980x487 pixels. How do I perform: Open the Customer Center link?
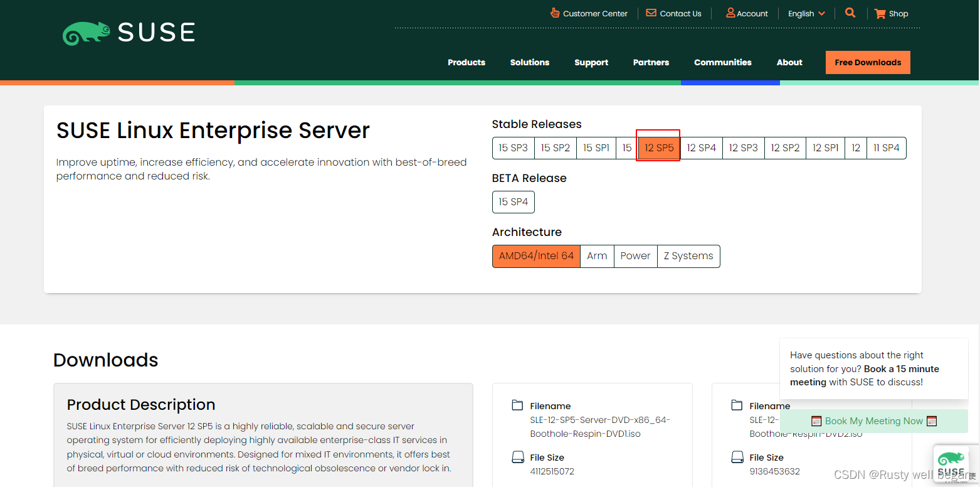(x=595, y=13)
